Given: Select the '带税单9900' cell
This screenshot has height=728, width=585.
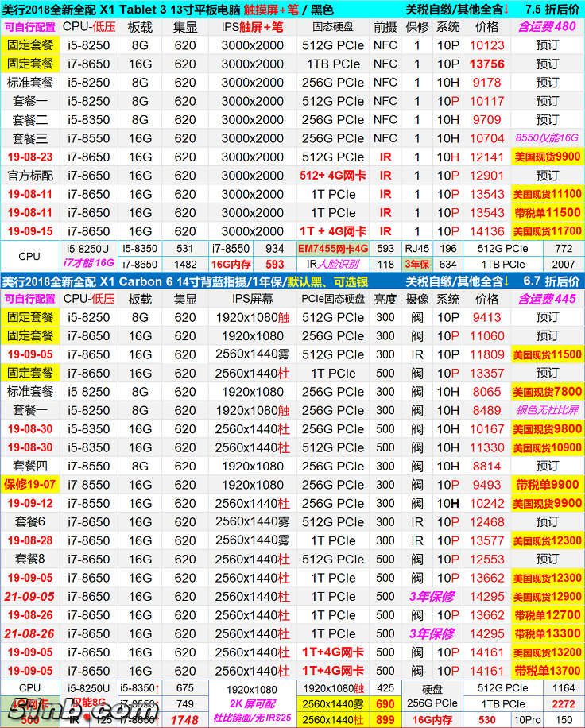Looking at the screenshot, I should pyautogui.click(x=547, y=485).
